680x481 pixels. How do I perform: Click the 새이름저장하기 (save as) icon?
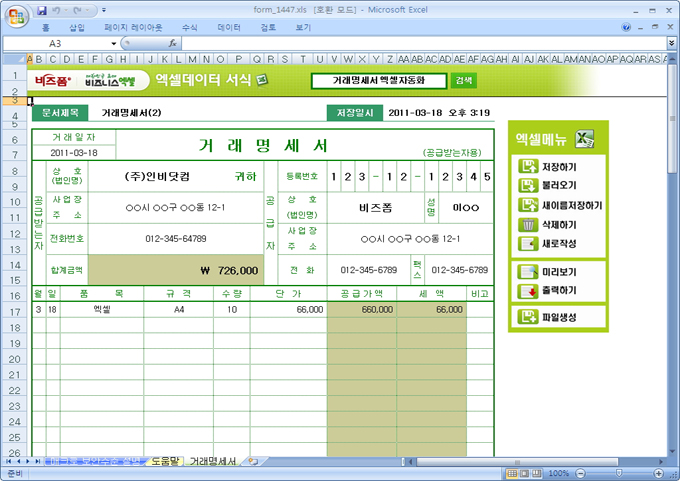coord(528,205)
